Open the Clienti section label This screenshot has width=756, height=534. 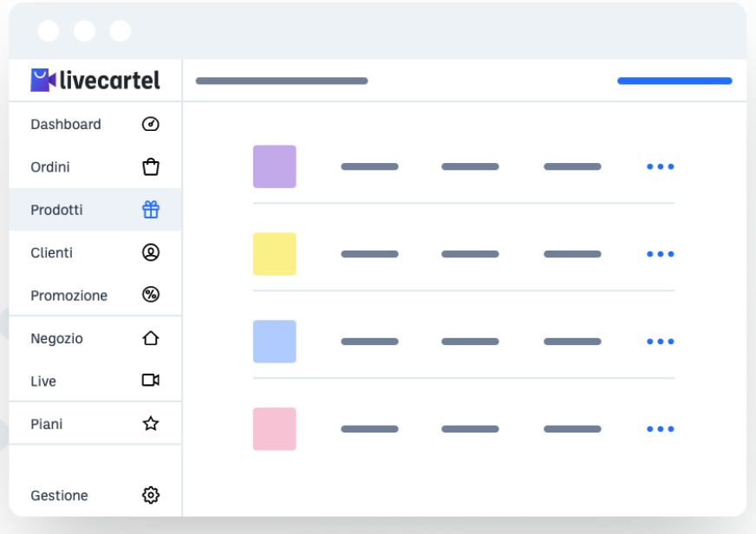click(51, 252)
